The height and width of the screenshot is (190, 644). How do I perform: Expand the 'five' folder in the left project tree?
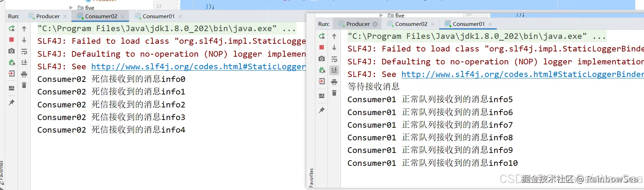click(x=71, y=7)
